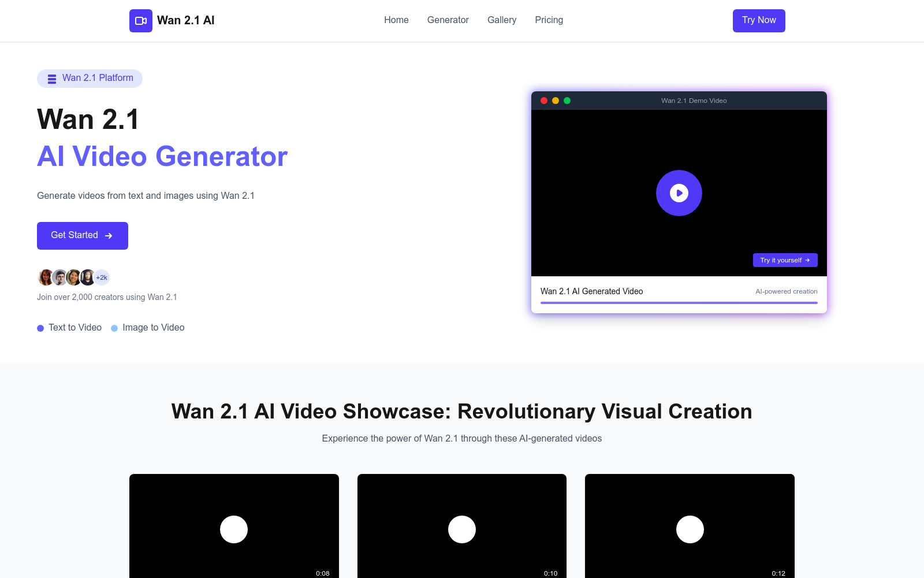Screen dimensions: 924x578
Task: Click the first creator avatar photo
Action: click(46, 277)
